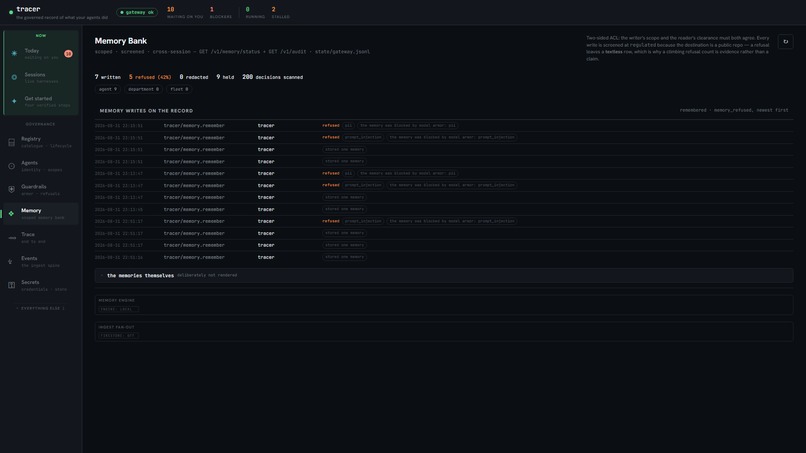Click timestamp of the 23:13:45 row
Screen dimensions: 806x453
tap(119, 209)
